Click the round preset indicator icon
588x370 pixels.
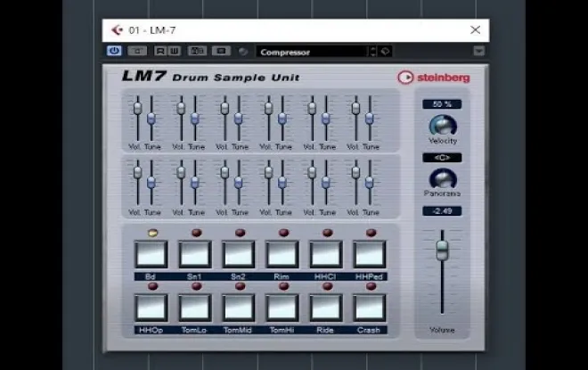tap(243, 51)
